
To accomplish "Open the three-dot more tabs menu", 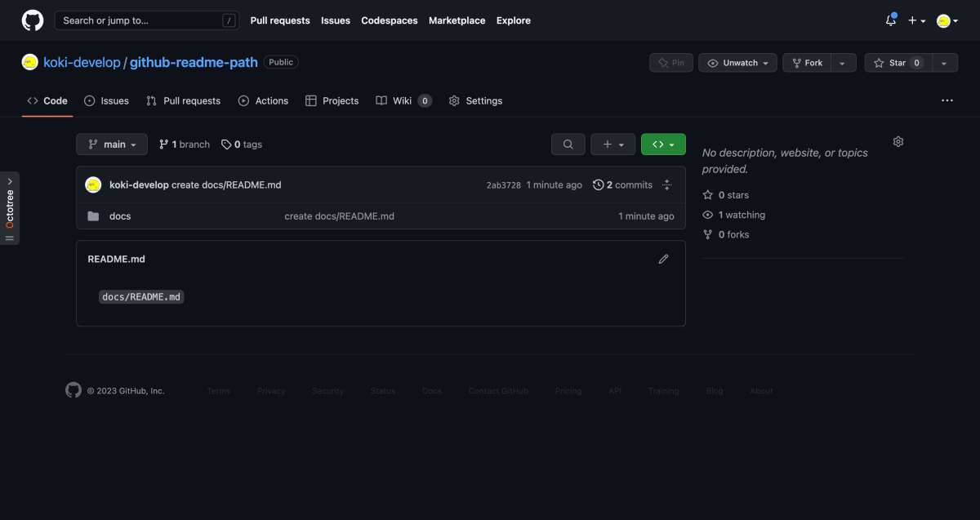I will click(x=947, y=100).
